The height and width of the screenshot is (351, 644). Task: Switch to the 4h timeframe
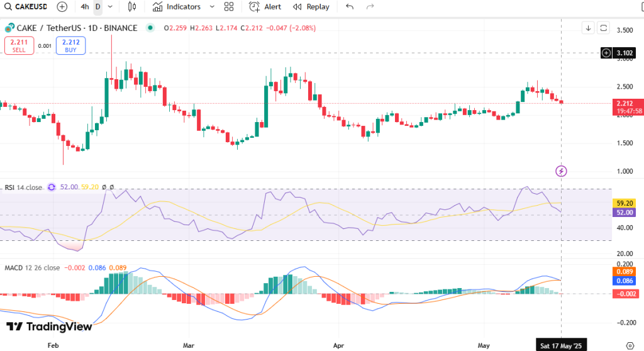(85, 7)
